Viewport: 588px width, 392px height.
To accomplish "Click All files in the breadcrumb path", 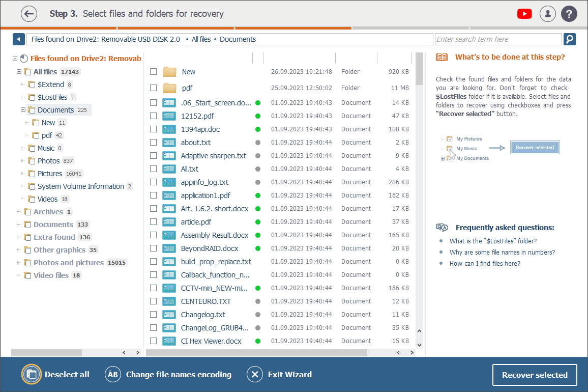I will pyautogui.click(x=201, y=39).
